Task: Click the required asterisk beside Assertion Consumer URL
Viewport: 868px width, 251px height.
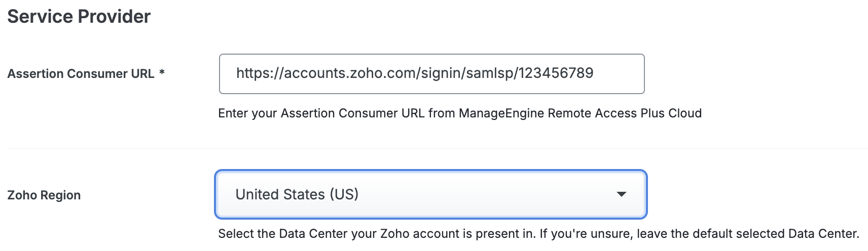Action: [162, 73]
